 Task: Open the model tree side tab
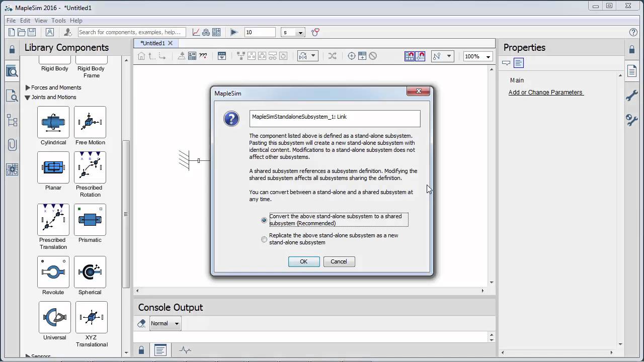pyautogui.click(x=12, y=120)
